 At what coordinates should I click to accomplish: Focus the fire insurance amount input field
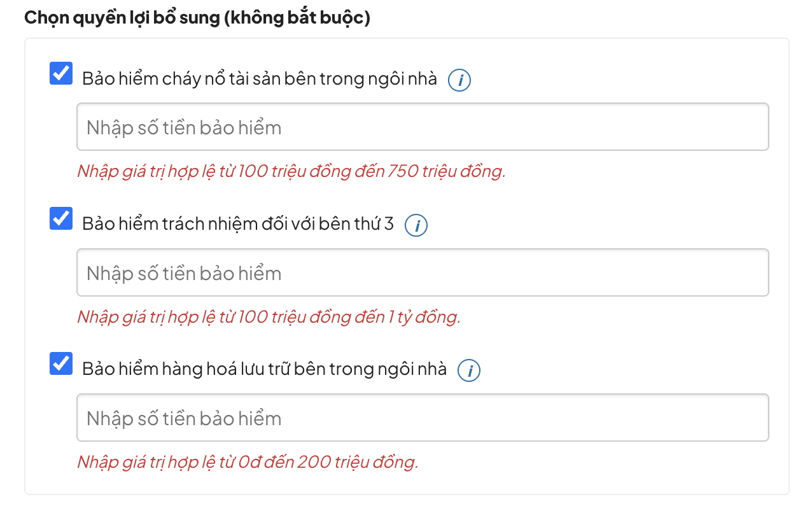(423, 127)
